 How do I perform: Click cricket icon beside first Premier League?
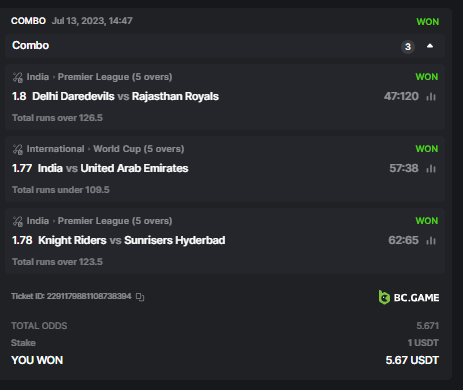18,77
